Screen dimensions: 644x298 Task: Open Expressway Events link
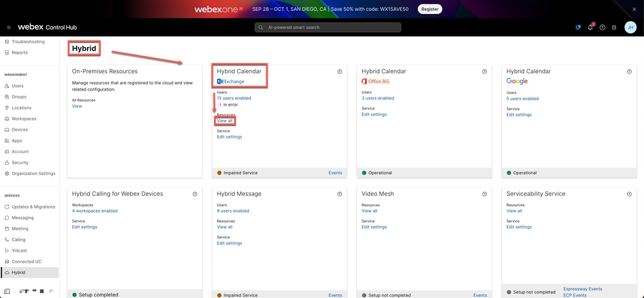[583, 289]
